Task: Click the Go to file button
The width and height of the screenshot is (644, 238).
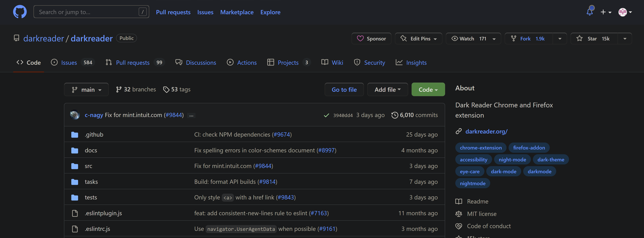Action: [x=344, y=89]
